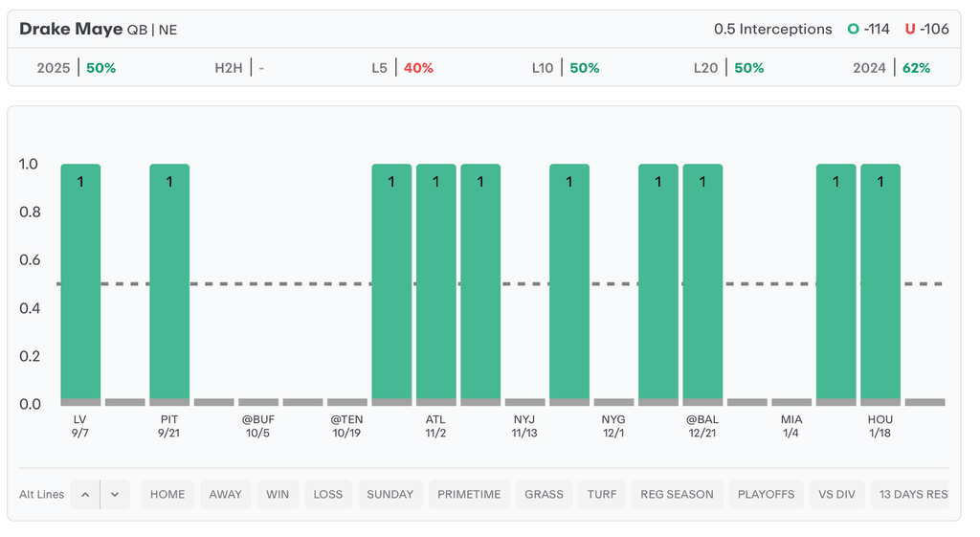The height and width of the screenshot is (537, 980).
Task: Switch to the 2024 season split
Action: [892, 68]
